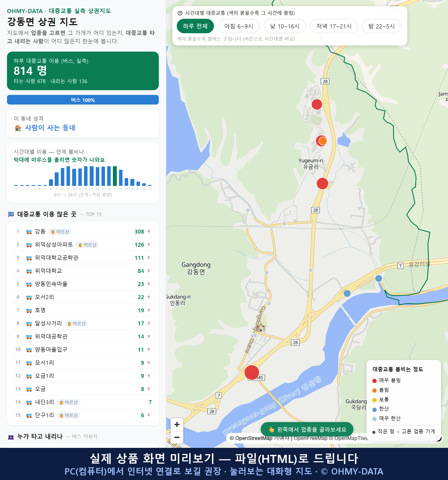Click the pin icon for 호명 row
The width and height of the screenshot is (448, 480).
coord(149,310)
